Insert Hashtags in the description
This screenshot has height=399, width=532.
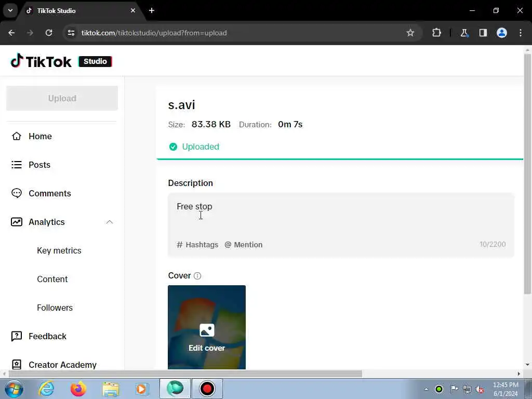click(197, 245)
